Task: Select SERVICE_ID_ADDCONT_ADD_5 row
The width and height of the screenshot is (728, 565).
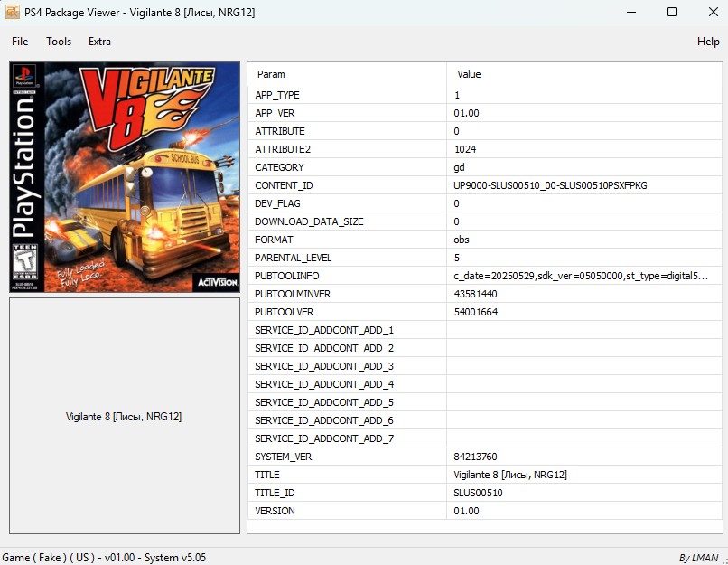Action: click(x=485, y=402)
